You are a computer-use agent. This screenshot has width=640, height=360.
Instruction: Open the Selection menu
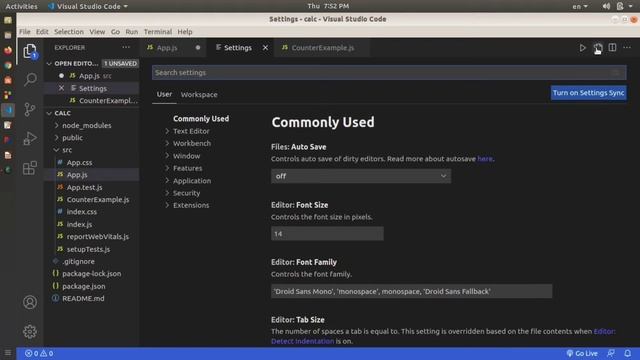pyautogui.click(x=69, y=32)
